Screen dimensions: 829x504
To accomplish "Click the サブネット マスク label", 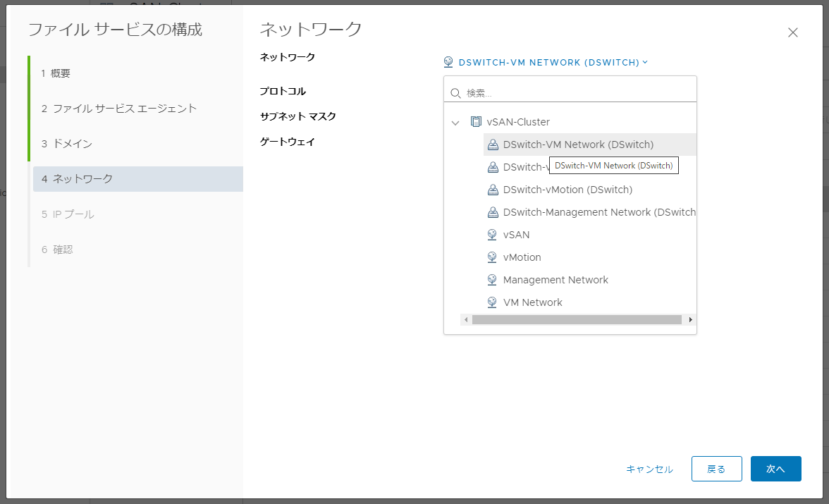I will [x=298, y=116].
